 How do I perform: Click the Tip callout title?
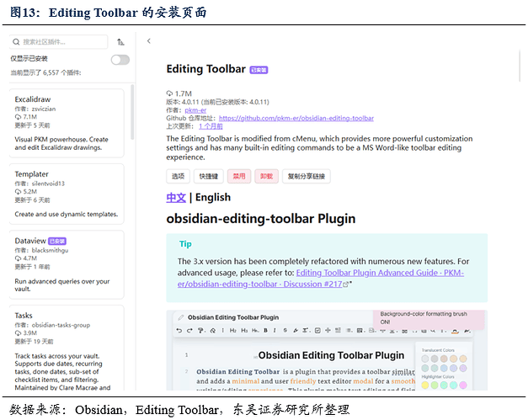point(185,244)
